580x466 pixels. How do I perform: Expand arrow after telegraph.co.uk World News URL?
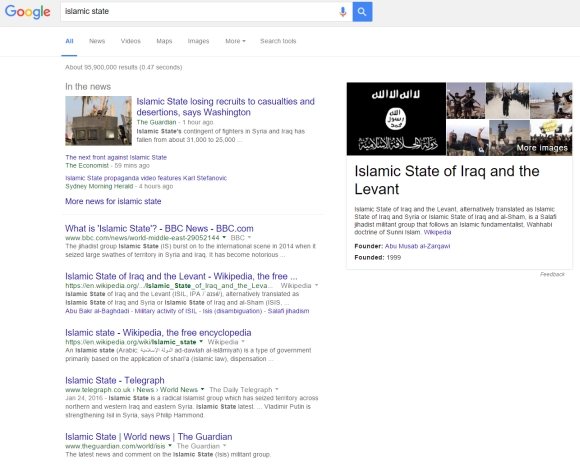pos(202,389)
